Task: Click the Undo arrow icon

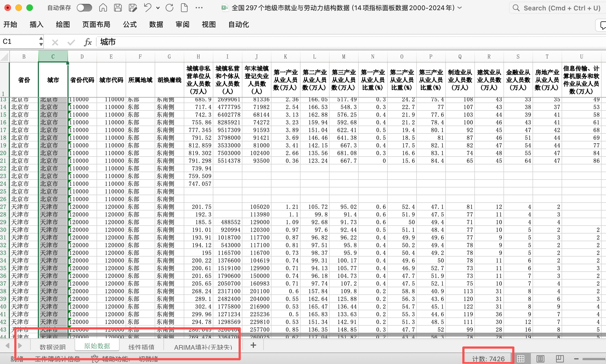Action: point(148,8)
